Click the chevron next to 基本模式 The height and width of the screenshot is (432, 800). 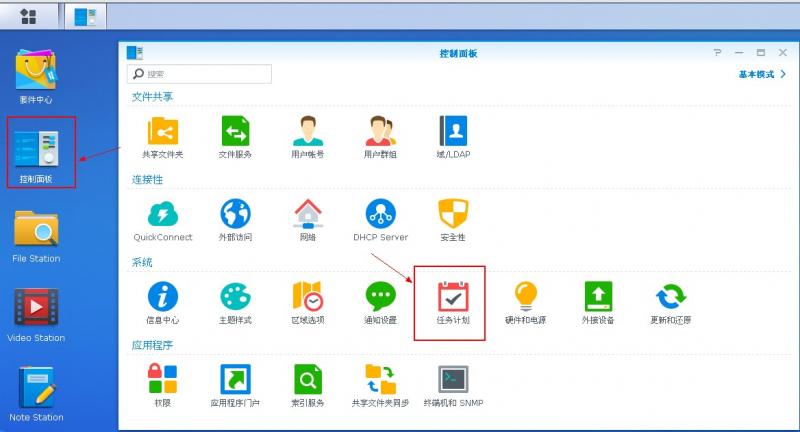783,74
